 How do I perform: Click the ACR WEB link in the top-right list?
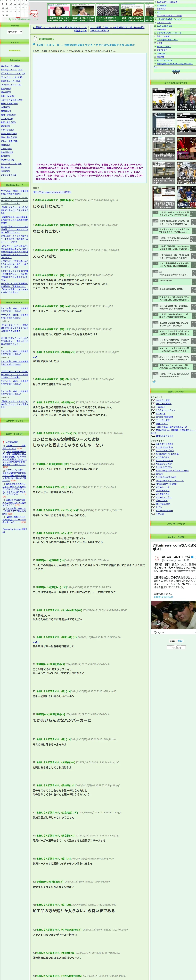tap(176, 70)
